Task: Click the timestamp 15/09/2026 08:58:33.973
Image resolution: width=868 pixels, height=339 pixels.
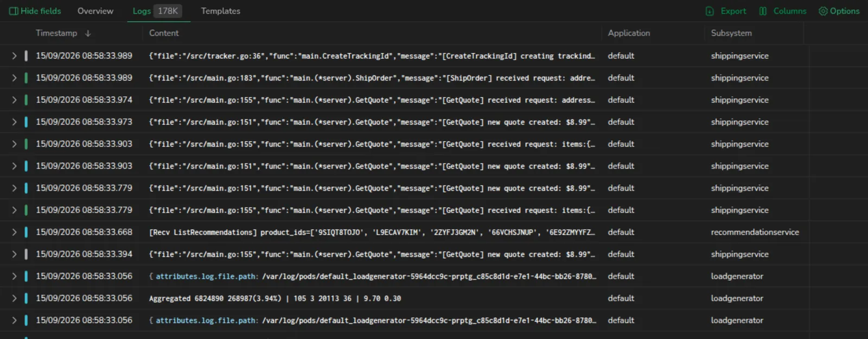Action: (84, 122)
